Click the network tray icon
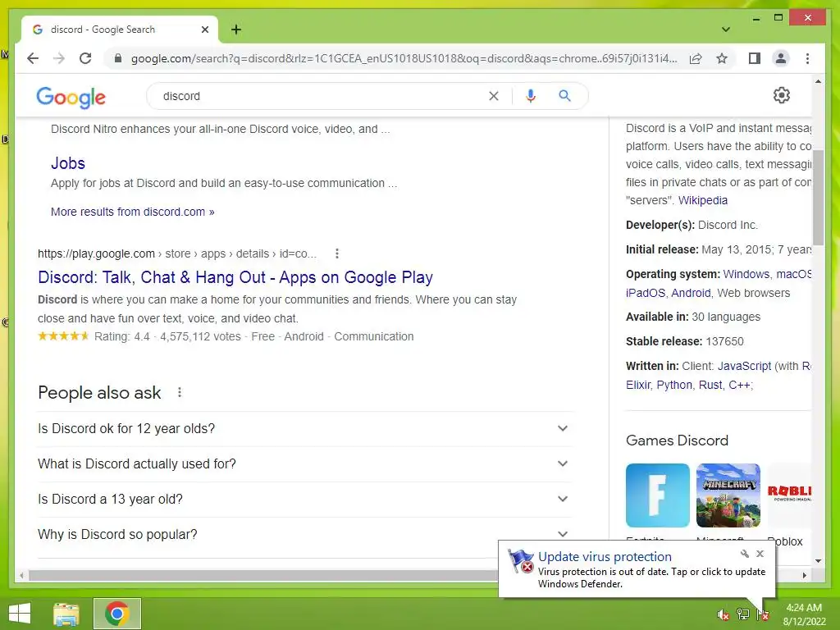This screenshot has height=630, width=840. (x=743, y=614)
